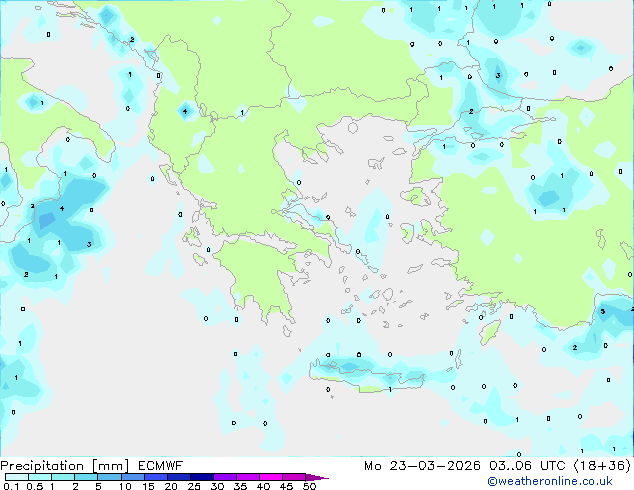This screenshot has height=490, width=634.
Task: Click the 'ECMWF' model label
Action: 161,466
